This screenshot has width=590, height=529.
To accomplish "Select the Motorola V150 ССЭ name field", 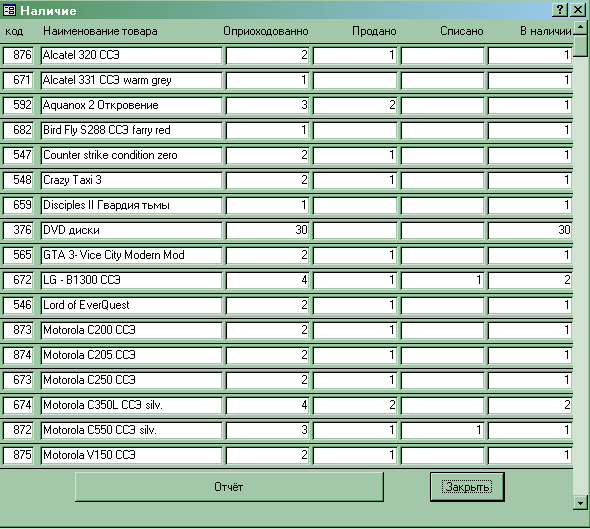I will pos(131,455).
